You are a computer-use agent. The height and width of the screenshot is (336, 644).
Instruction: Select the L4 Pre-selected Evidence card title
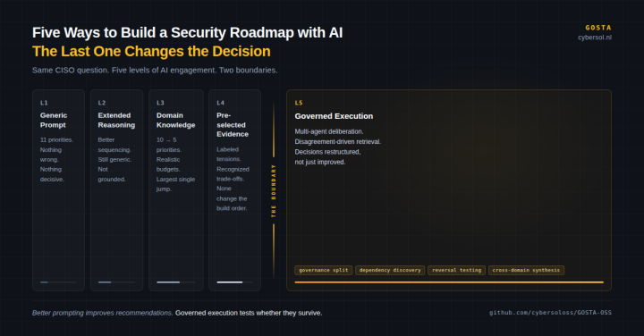click(233, 125)
